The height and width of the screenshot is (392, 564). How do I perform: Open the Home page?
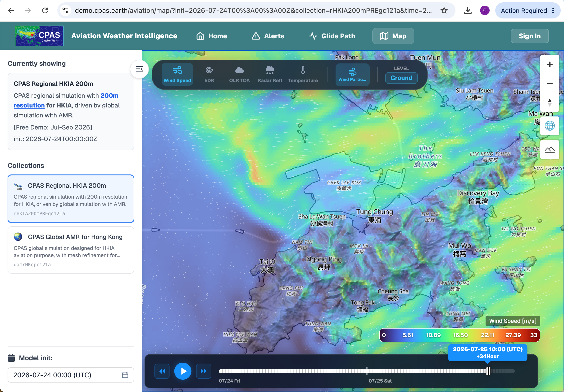(x=211, y=36)
